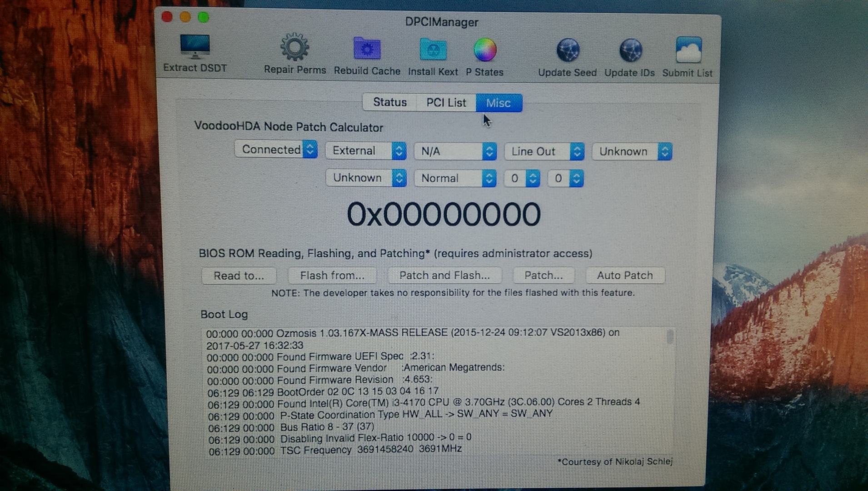This screenshot has height=491, width=868.
Task: Switch to the PCI List tab
Action: pos(446,103)
